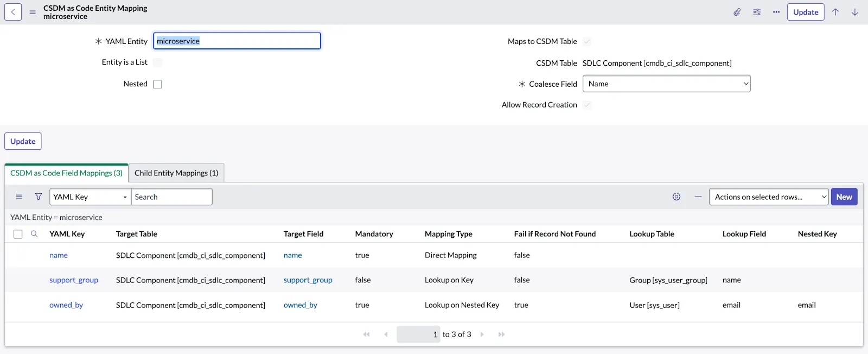Sort by the Target Field column header
This screenshot has height=354, width=868.
tap(303, 234)
